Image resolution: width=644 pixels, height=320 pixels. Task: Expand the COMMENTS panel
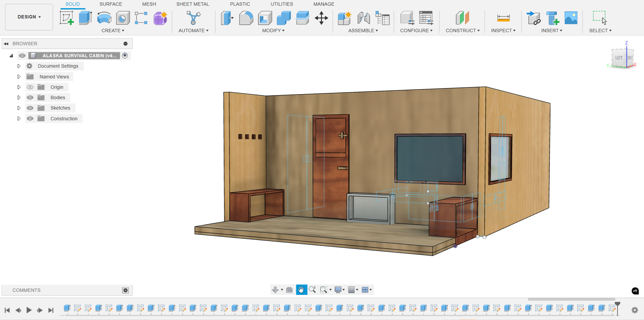tap(125, 290)
